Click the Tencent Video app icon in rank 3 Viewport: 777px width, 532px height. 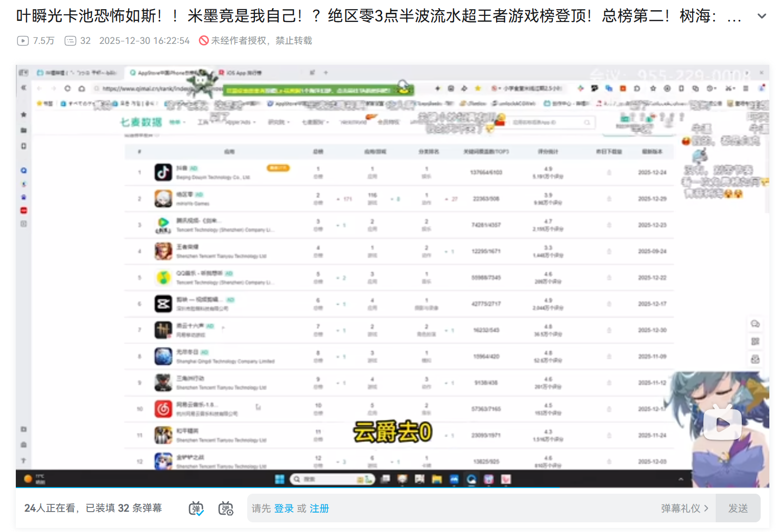[163, 225]
